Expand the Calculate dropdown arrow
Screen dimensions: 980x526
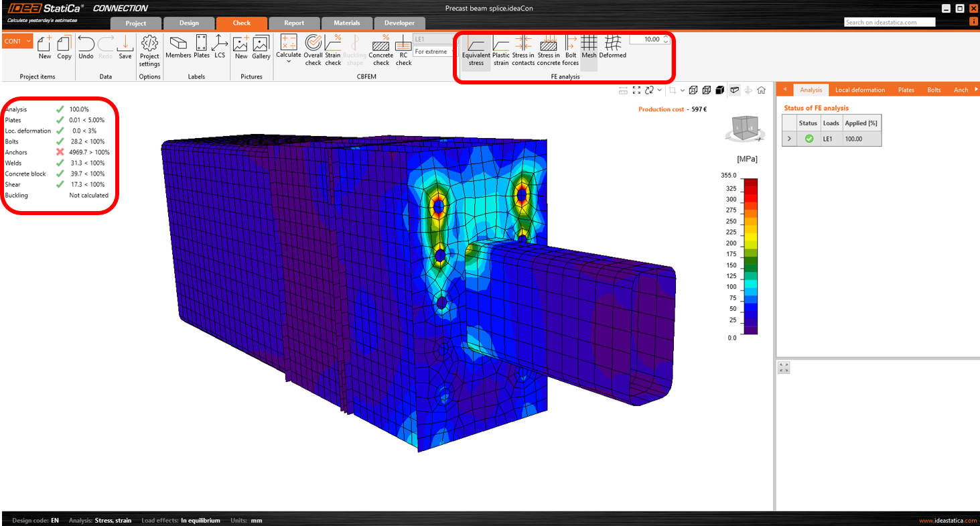tap(289, 62)
